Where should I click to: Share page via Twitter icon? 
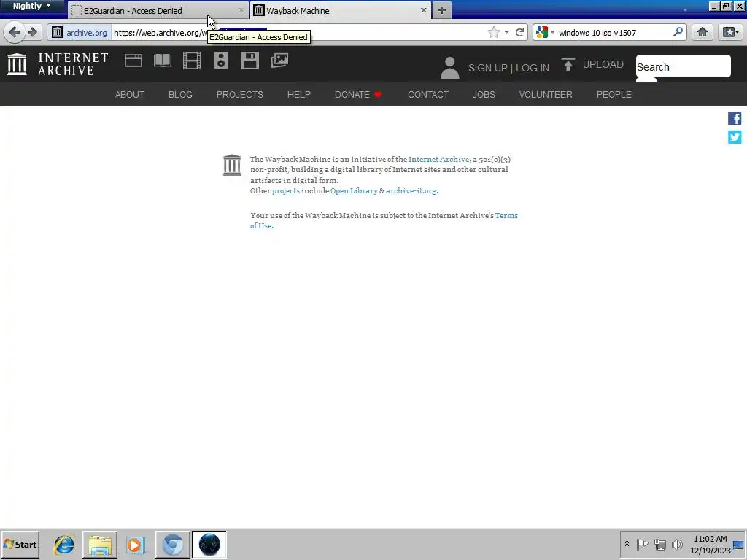(x=734, y=137)
